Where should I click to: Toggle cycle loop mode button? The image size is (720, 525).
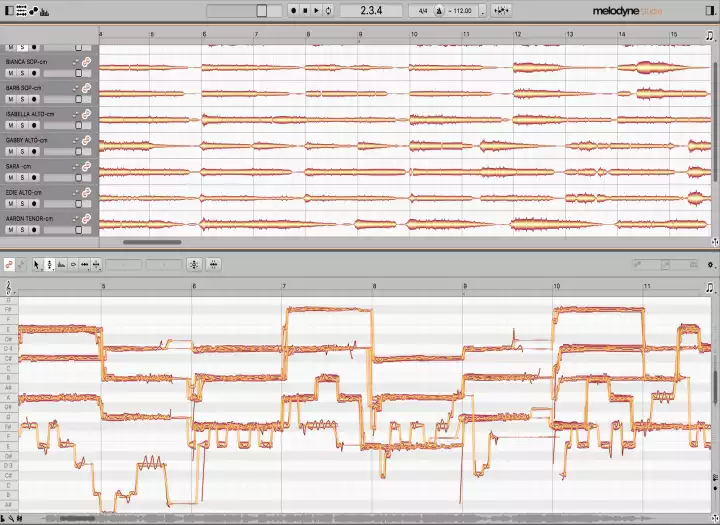tap(328, 11)
